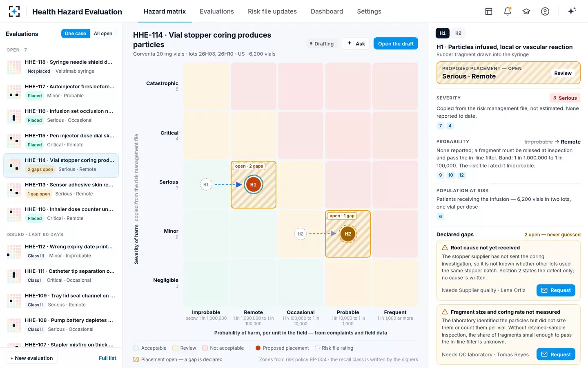588x368 pixels.
Task: Open HHE-117 Autoinjector fires evaluation
Action: tap(61, 92)
